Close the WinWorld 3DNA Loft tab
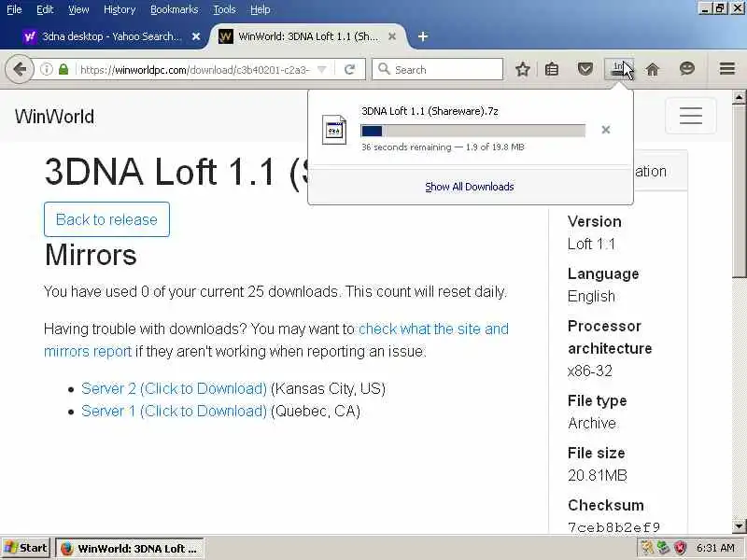Viewport: 747px width, 560px height. 392,36
